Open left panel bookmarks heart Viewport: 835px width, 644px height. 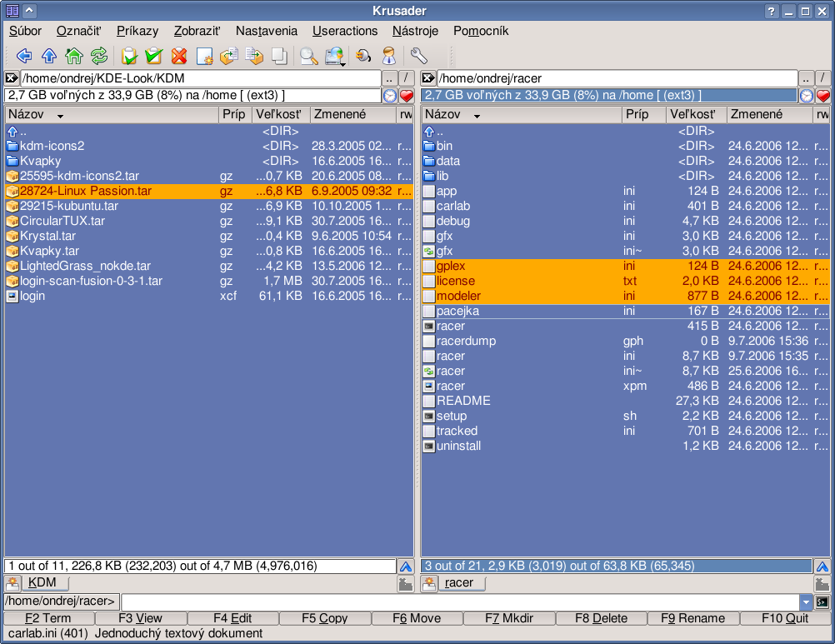[x=407, y=95]
